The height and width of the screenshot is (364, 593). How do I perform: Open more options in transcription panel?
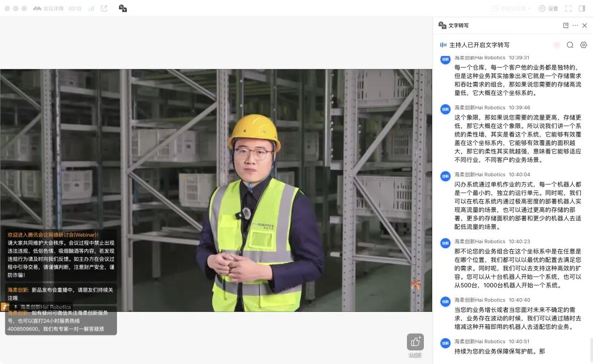[x=575, y=25]
